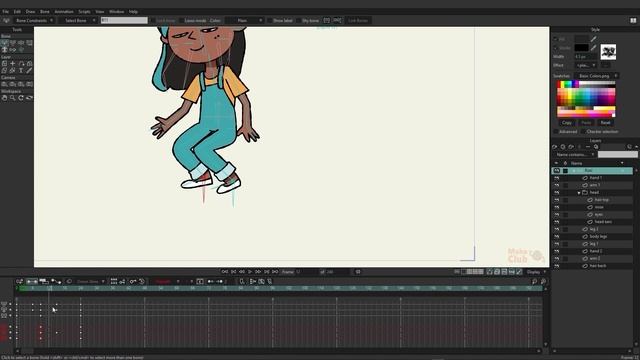Select the Add Bone tool
This screenshot has width=640, height=360.
click(21, 42)
